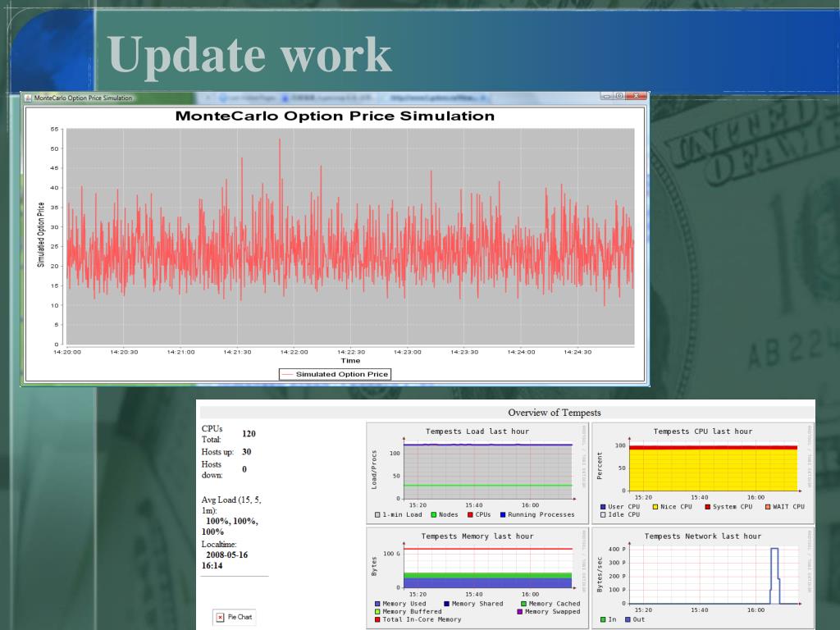The height and width of the screenshot is (630, 840).
Task: Click the green Nodes legend swatch
Action: coord(434,515)
